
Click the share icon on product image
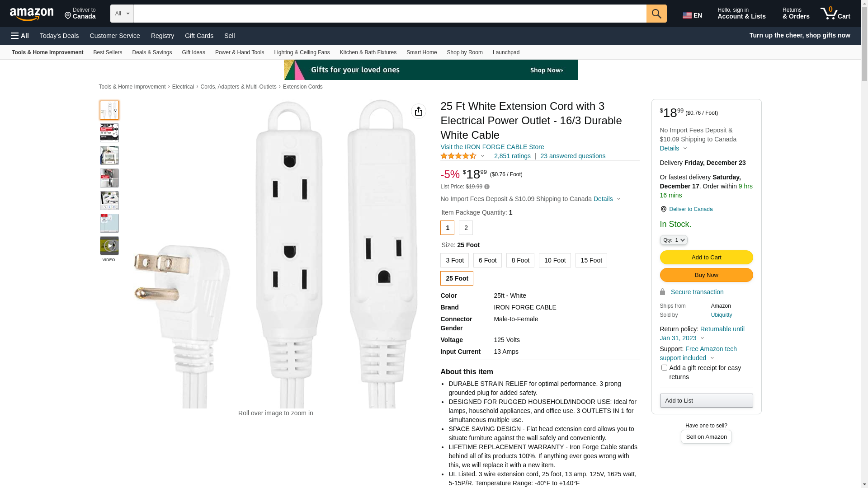pyautogui.click(x=419, y=111)
